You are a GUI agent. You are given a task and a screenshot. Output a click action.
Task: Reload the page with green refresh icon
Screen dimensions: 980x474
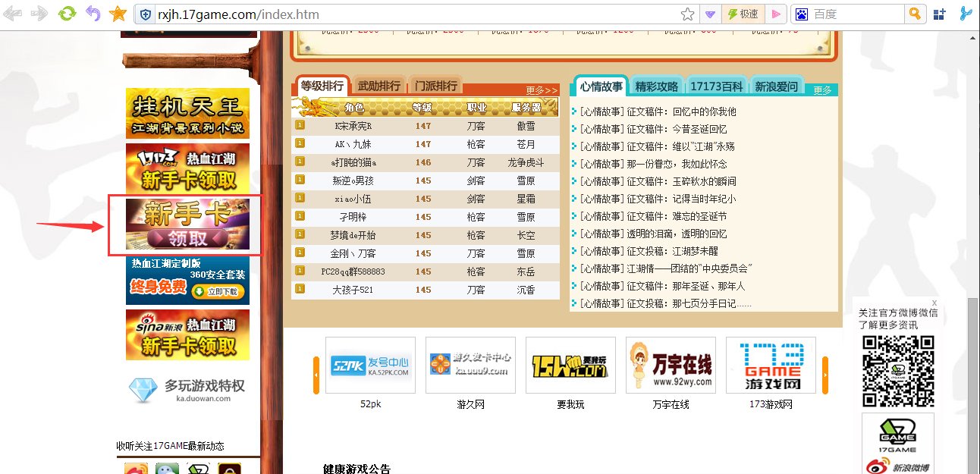[x=67, y=13]
